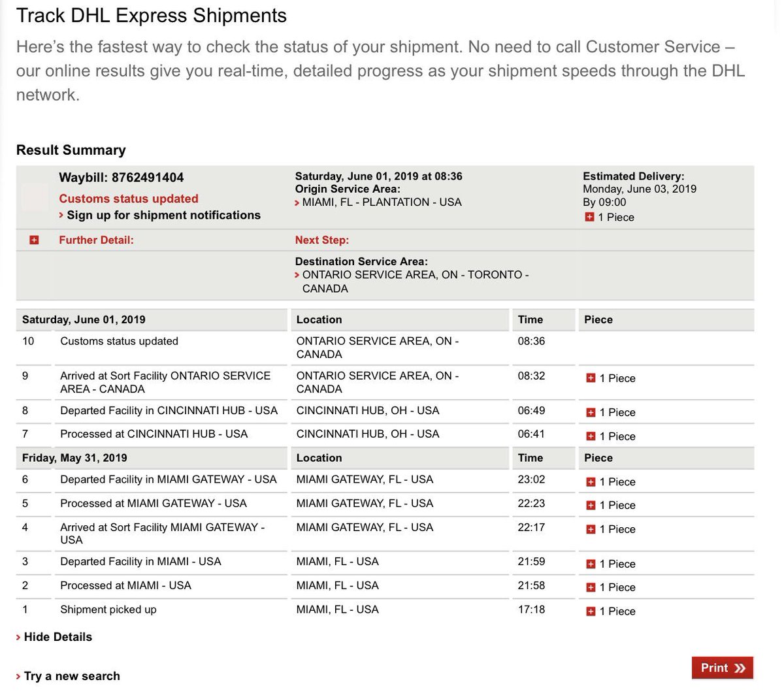Screen dimensions: 784x699
Task: Click Destination Service Area label
Action: (x=361, y=261)
